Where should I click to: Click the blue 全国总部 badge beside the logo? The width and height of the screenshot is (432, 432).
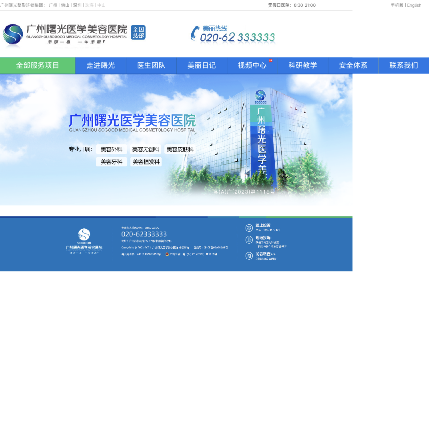138,32
